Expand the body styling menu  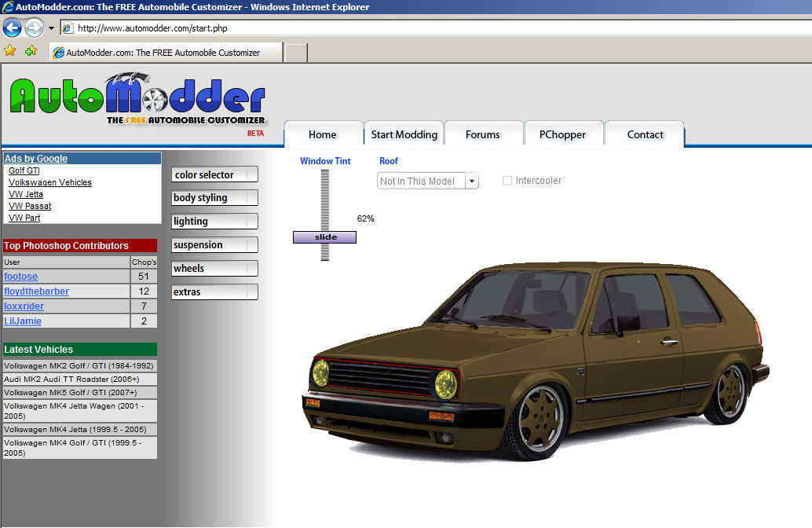point(214,198)
